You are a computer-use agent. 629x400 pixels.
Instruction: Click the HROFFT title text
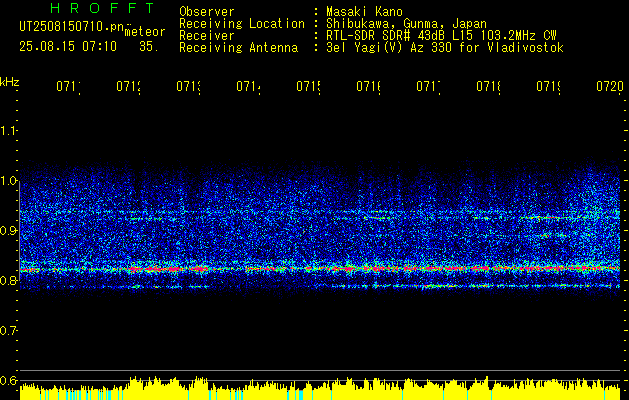pos(103,8)
